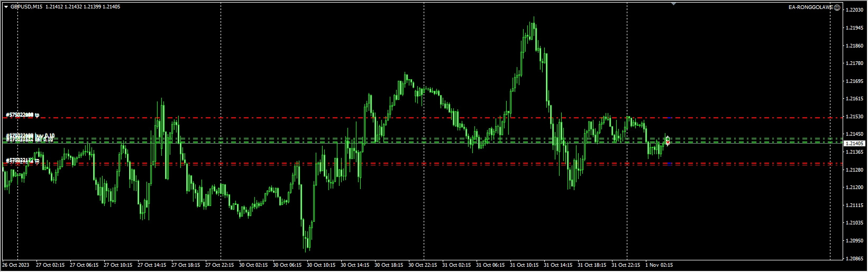Select the lower red tp order label
Image resolution: width=868 pixels, height=272 pixels.
click(23, 160)
